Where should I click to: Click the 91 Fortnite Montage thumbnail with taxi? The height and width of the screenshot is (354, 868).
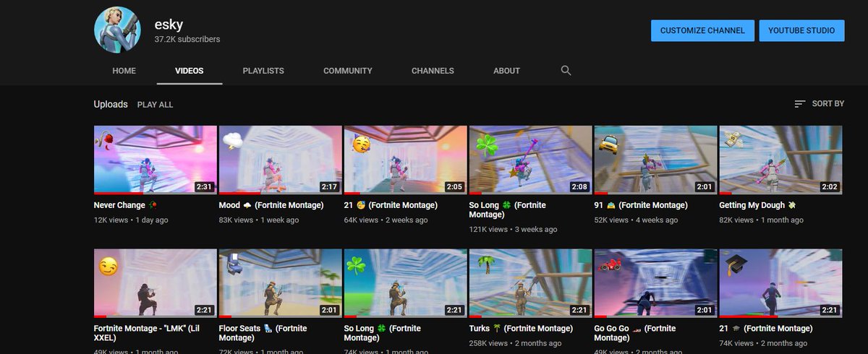[655, 160]
